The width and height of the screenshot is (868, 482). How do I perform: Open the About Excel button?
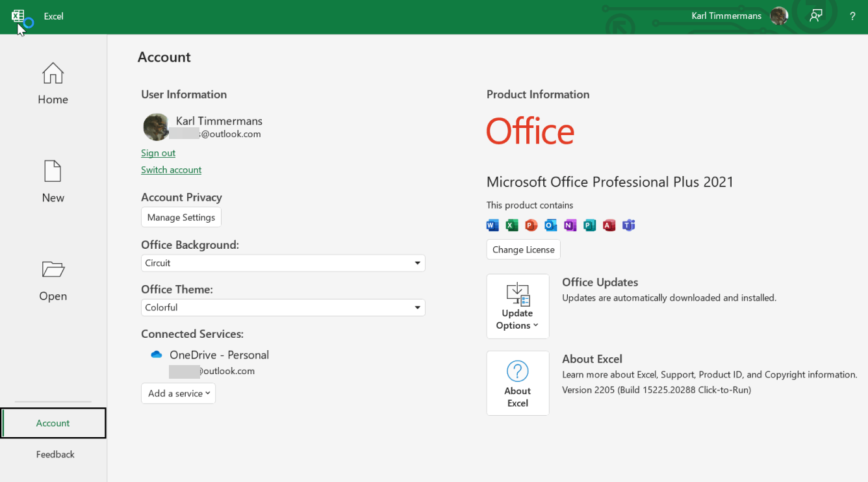point(518,383)
